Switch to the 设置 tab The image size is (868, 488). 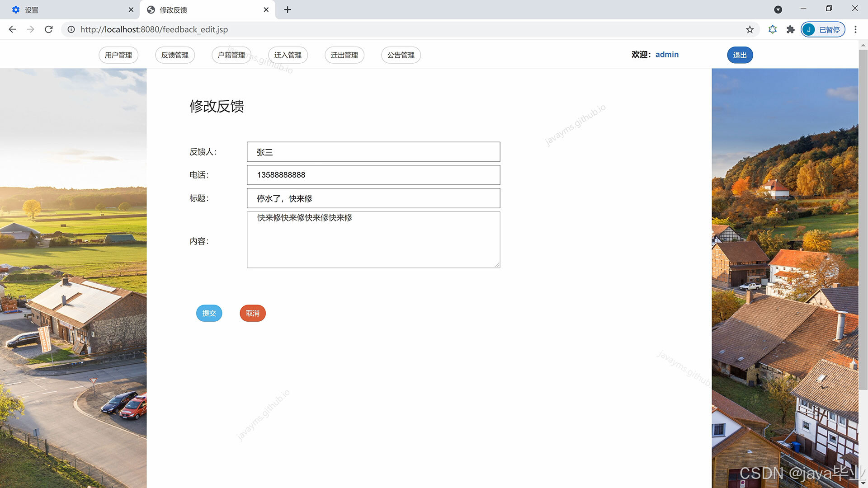70,10
